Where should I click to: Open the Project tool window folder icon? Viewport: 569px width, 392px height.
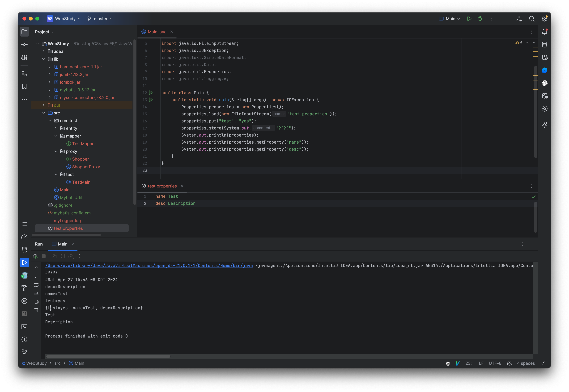click(x=24, y=32)
